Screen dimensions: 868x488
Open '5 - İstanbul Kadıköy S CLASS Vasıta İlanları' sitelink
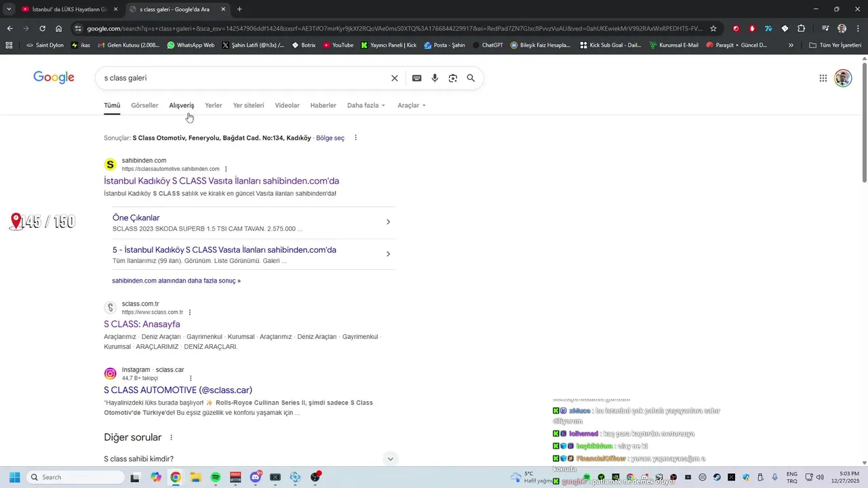224,249
